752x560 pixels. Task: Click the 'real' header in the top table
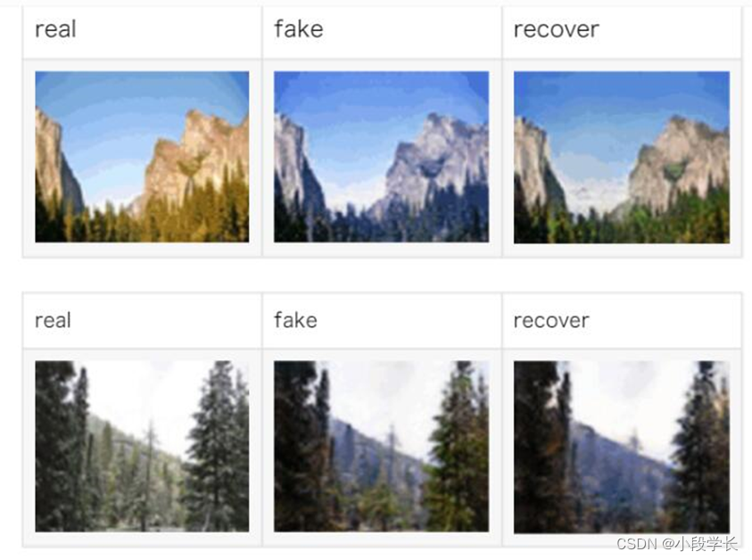tap(55, 29)
